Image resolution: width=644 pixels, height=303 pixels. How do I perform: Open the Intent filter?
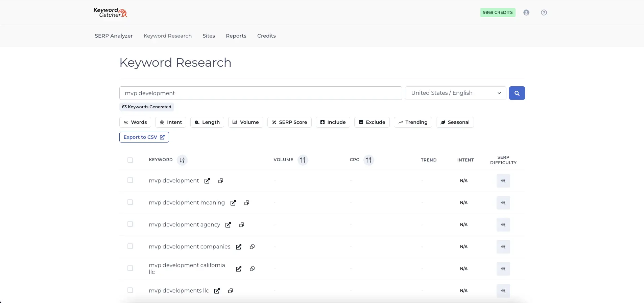[171, 122]
